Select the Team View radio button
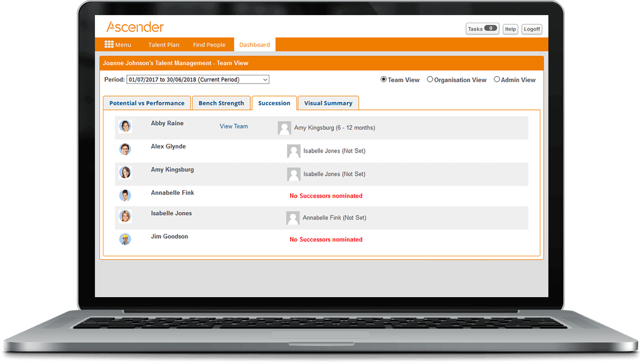This screenshot has height=364, width=642. click(x=383, y=79)
